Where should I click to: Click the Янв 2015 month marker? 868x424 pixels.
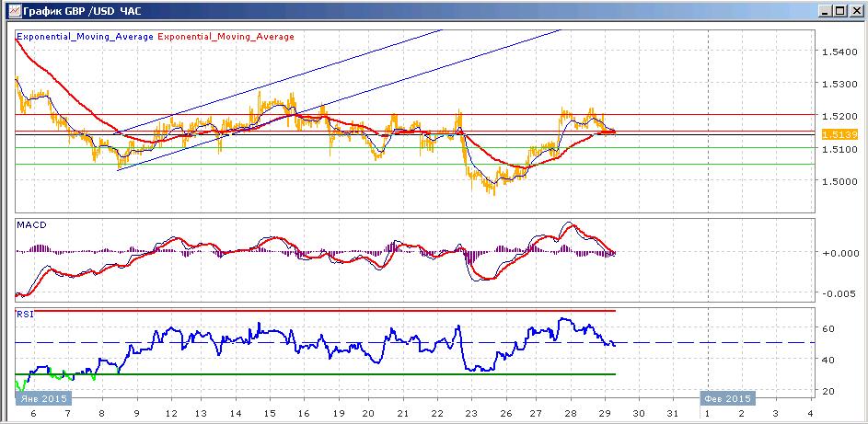[42, 398]
